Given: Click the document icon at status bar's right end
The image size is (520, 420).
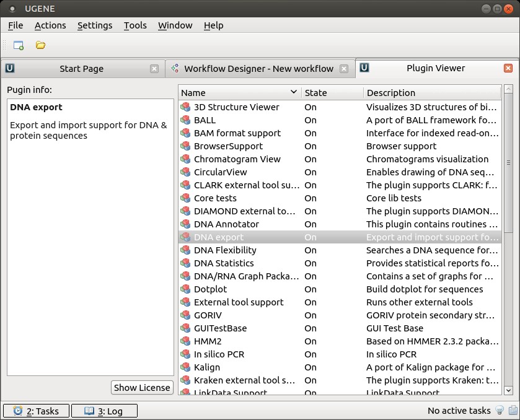Looking at the screenshot, I should coord(513,410).
